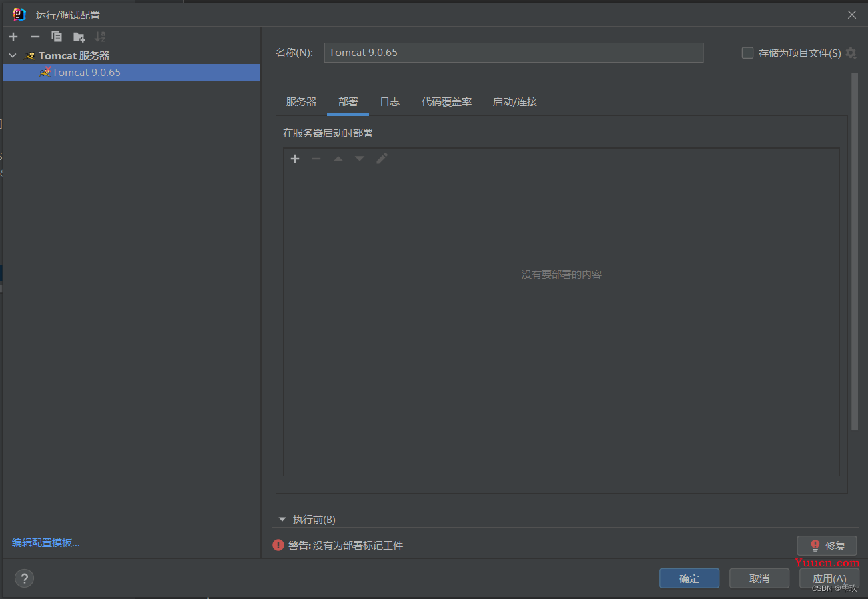Click the 修复 fix button
Screen dimensions: 868x599
pyautogui.click(x=827, y=546)
